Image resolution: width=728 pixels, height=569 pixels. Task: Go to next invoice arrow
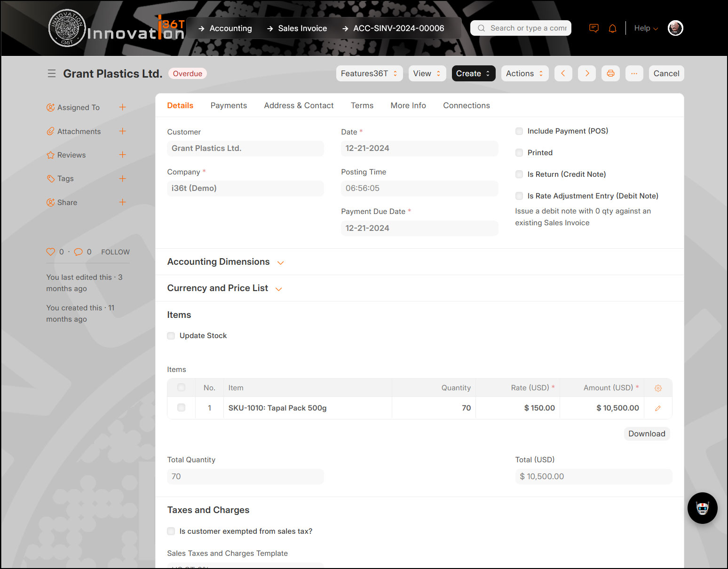tap(587, 73)
